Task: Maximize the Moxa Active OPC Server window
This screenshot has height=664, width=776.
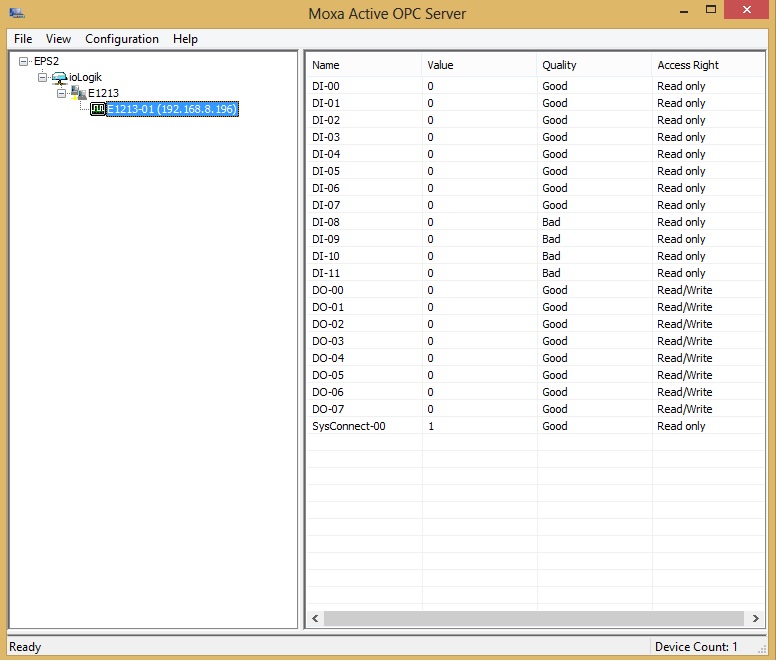Action: pyautogui.click(x=711, y=9)
